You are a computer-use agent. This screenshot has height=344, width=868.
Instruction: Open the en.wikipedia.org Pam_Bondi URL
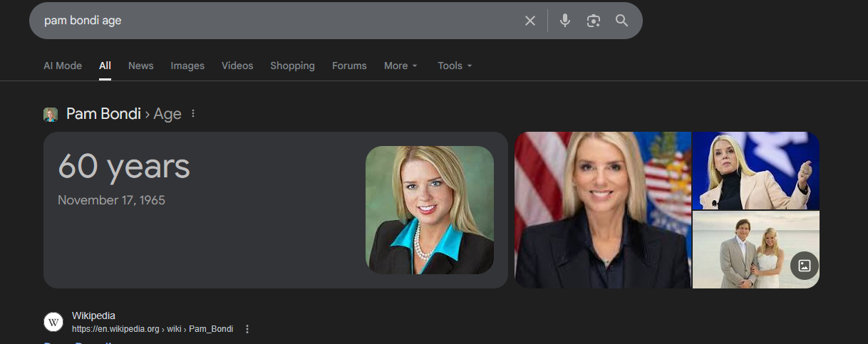coord(153,329)
